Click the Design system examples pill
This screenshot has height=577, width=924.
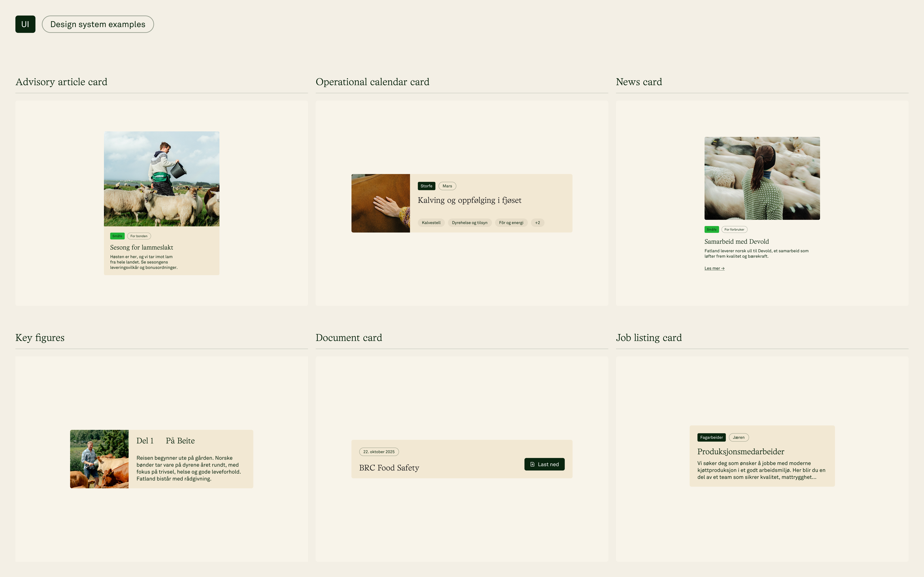point(98,24)
